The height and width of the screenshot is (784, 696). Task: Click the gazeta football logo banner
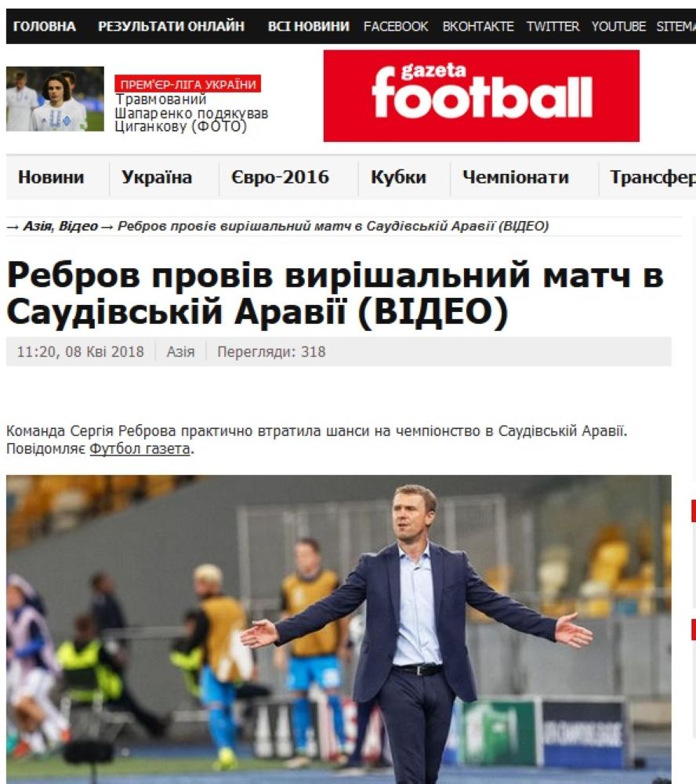(x=481, y=96)
